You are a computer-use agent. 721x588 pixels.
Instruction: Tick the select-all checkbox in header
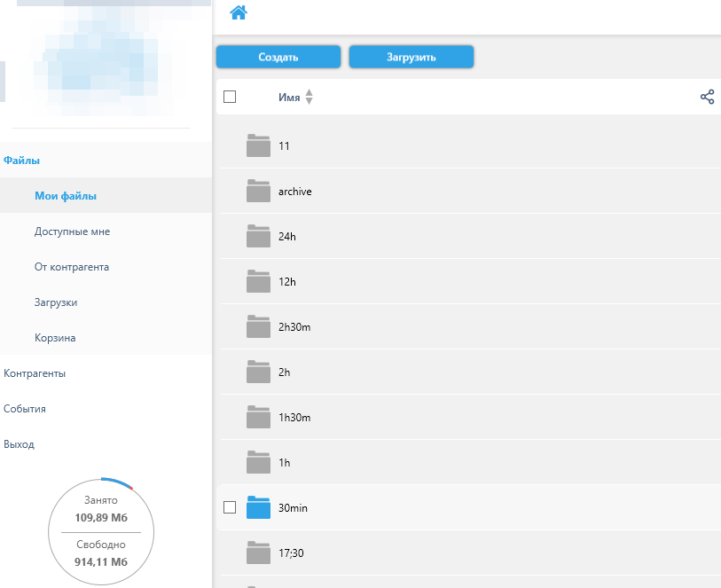click(x=230, y=97)
